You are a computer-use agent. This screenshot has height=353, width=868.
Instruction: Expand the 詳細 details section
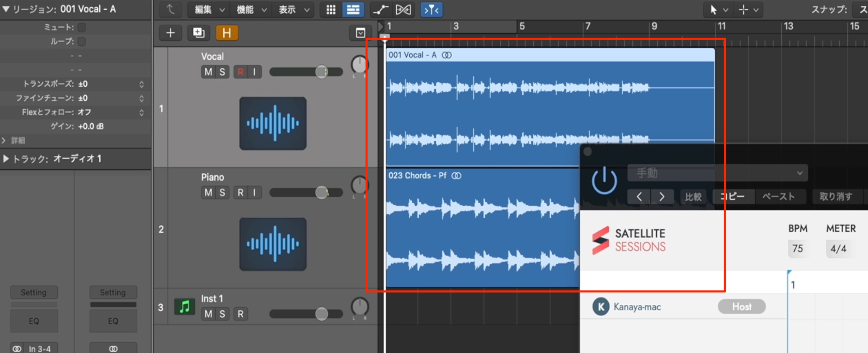tap(4, 141)
